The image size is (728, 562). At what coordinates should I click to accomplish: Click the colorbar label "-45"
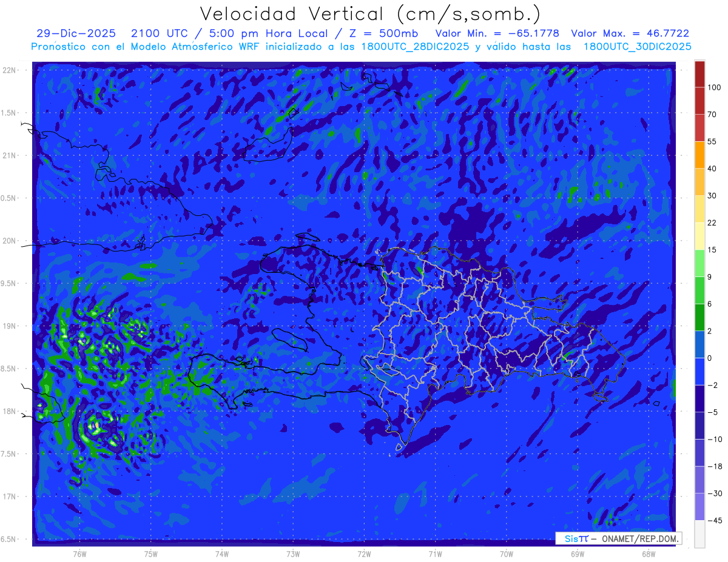(x=715, y=520)
